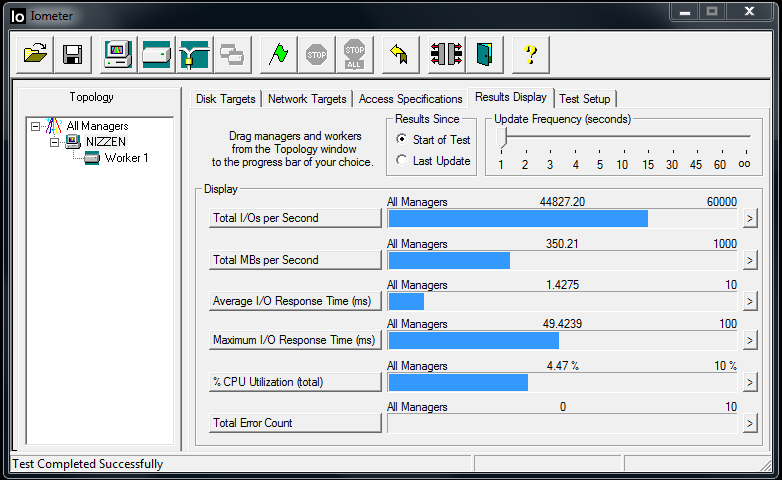Open arrow next to Average Response bar

(750, 301)
